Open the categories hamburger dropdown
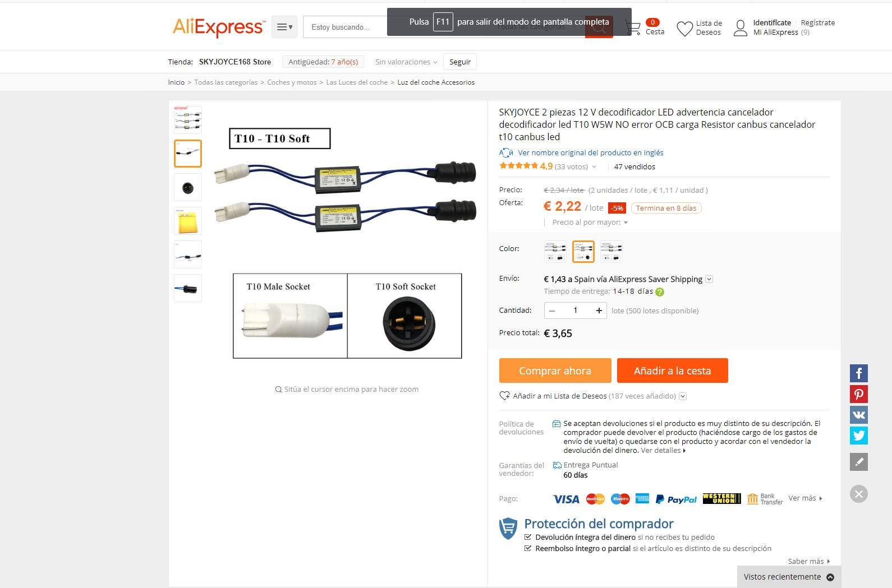Screen dimensions: 892x588 click(x=284, y=27)
